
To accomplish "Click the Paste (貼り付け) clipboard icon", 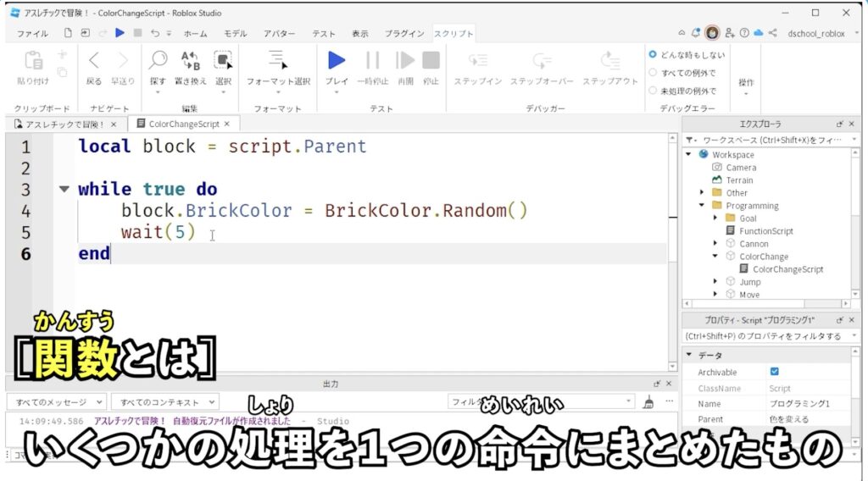I will coord(33,61).
